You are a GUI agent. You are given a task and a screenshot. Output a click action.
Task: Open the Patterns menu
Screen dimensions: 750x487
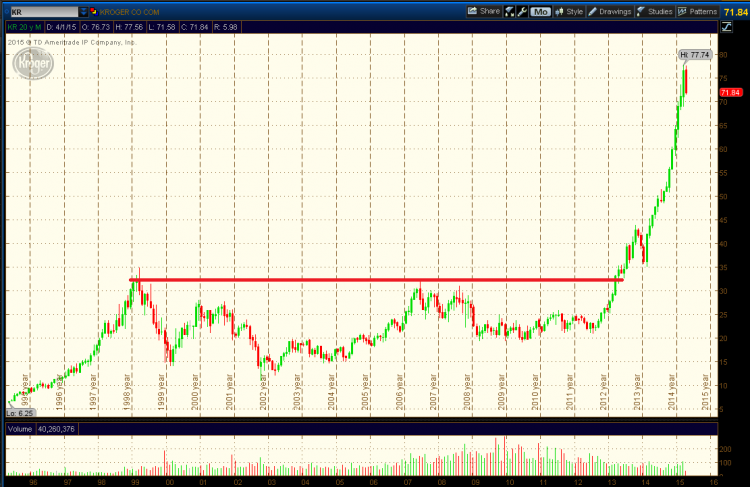[x=697, y=11]
